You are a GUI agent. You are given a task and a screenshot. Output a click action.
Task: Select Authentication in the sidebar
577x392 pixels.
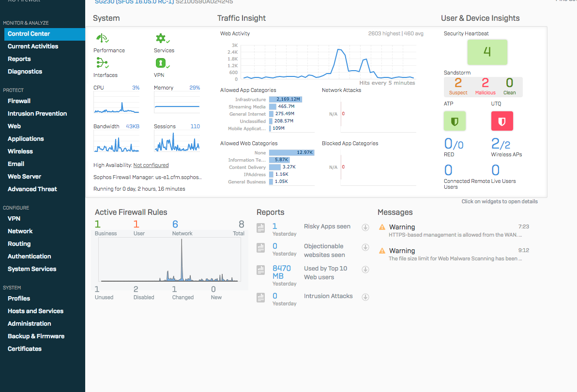[x=30, y=256]
